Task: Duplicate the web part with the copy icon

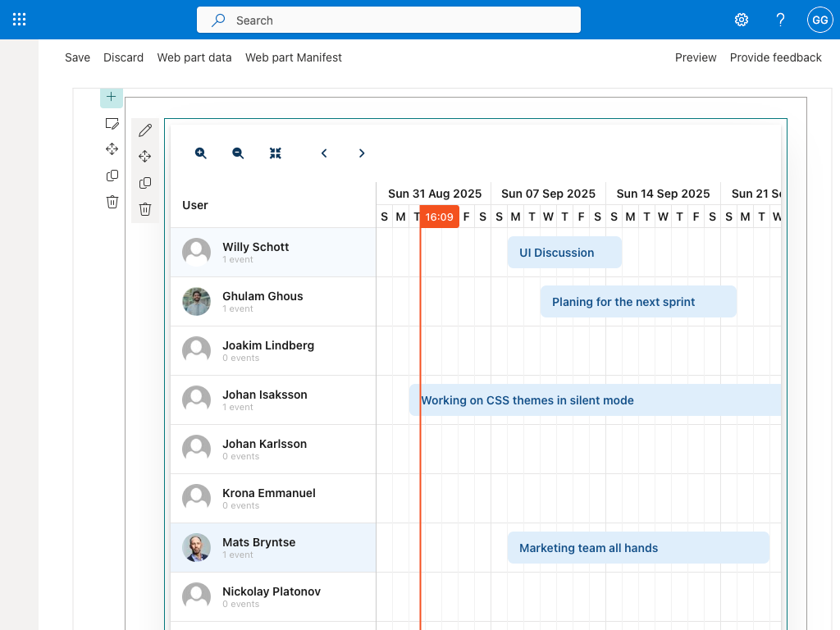Action: click(145, 183)
